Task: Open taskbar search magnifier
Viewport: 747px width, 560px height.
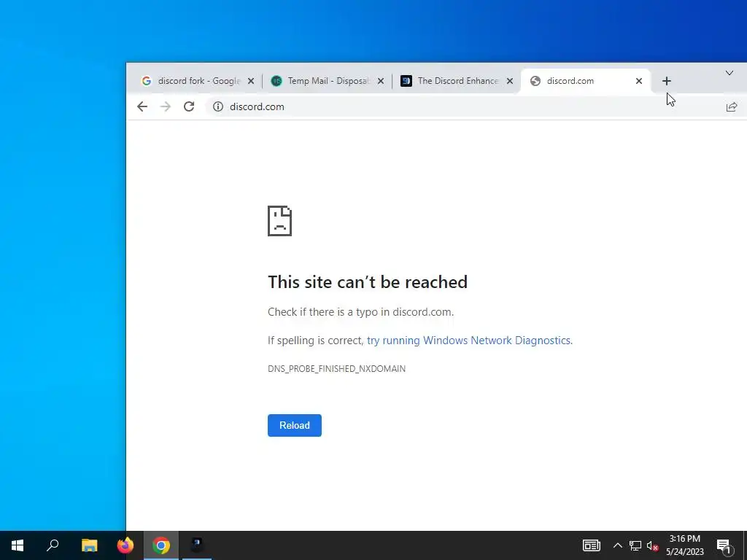Action: 53,545
